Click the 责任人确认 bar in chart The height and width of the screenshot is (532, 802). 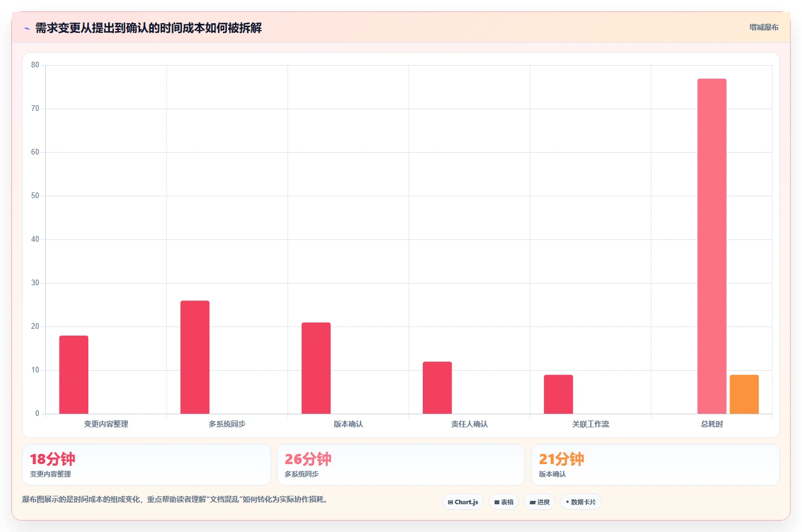click(437, 388)
